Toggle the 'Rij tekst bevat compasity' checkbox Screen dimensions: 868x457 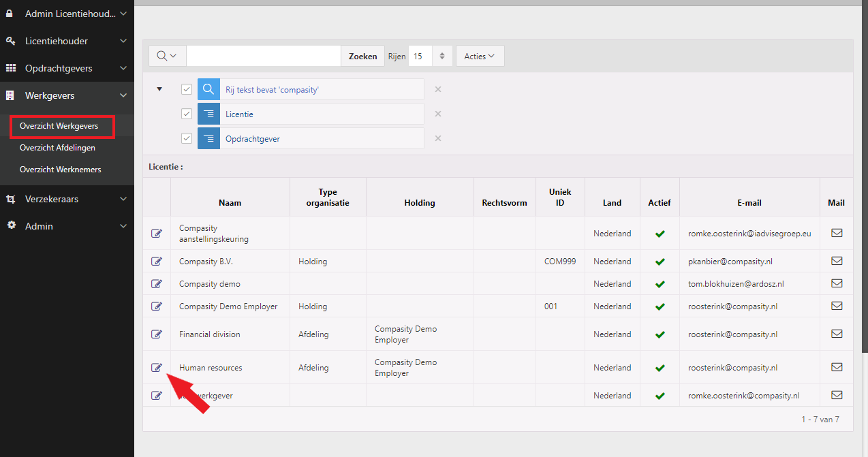click(187, 89)
